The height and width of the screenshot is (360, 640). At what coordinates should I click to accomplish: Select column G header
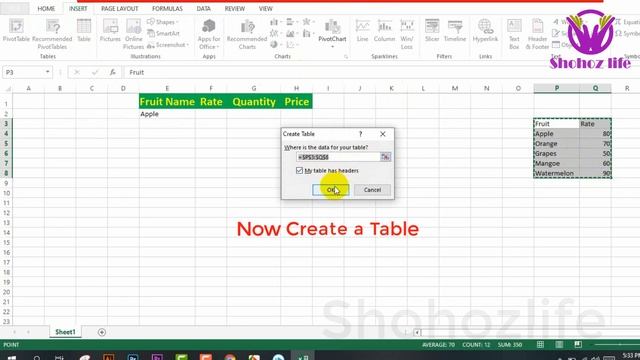254,88
